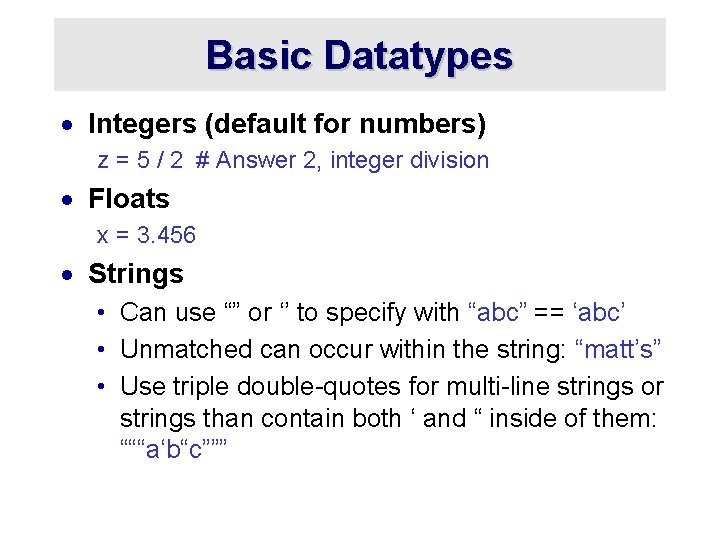Click the blue “matt’s” string example
This screenshot has height=540, width=720.
[618, 349]
